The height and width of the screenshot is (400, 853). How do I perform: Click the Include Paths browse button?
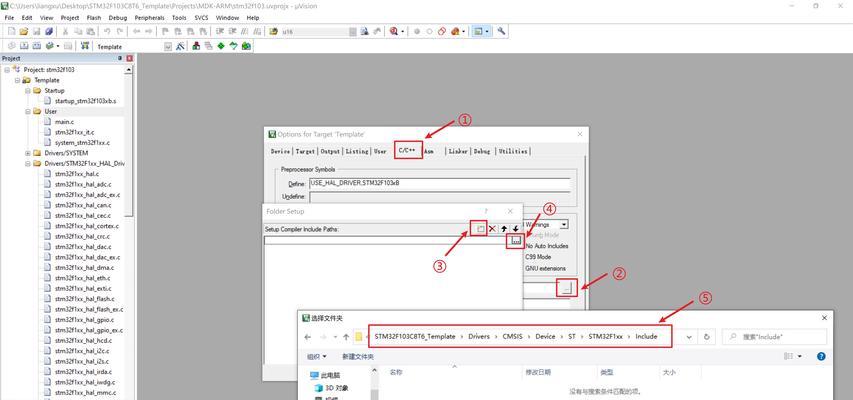point(567,287)
